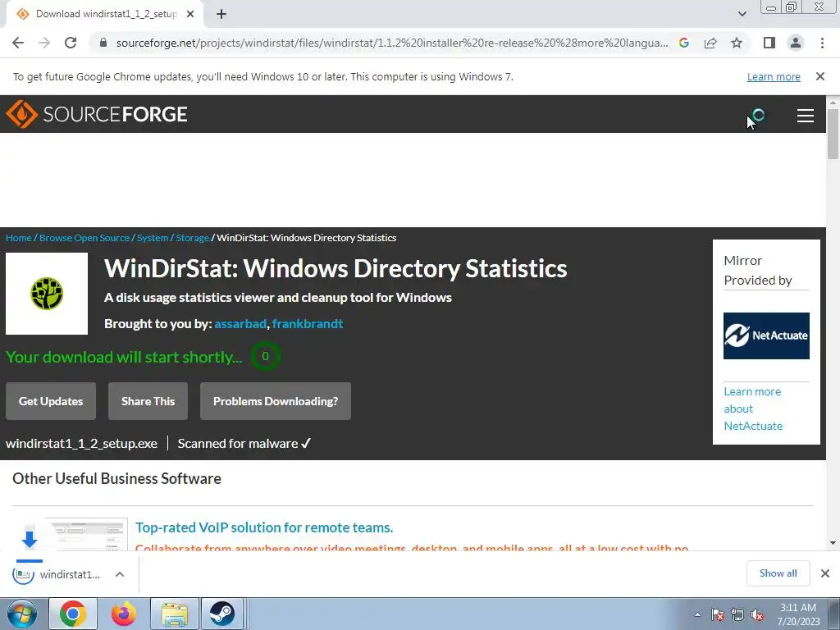The image size is (840, 630).
Task: Click the page scroll down arrow
Action: (x=833, y=543)
